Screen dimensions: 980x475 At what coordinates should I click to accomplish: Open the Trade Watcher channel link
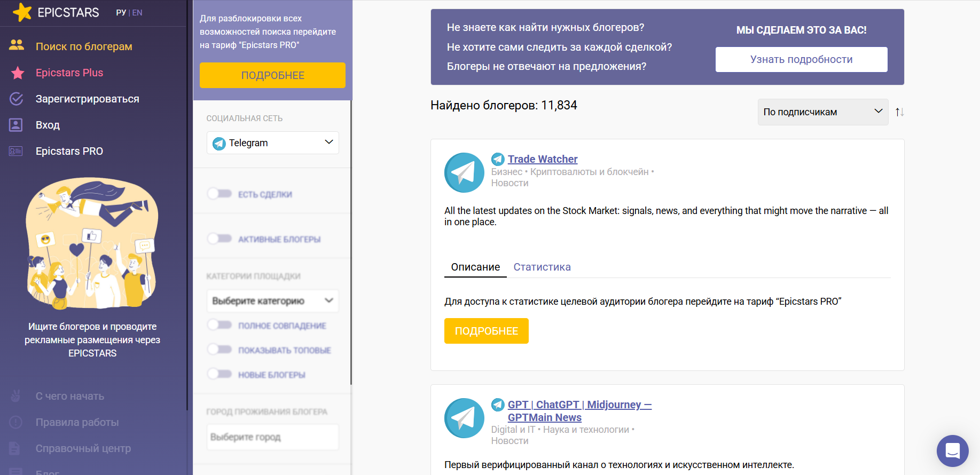pos(542,159)
